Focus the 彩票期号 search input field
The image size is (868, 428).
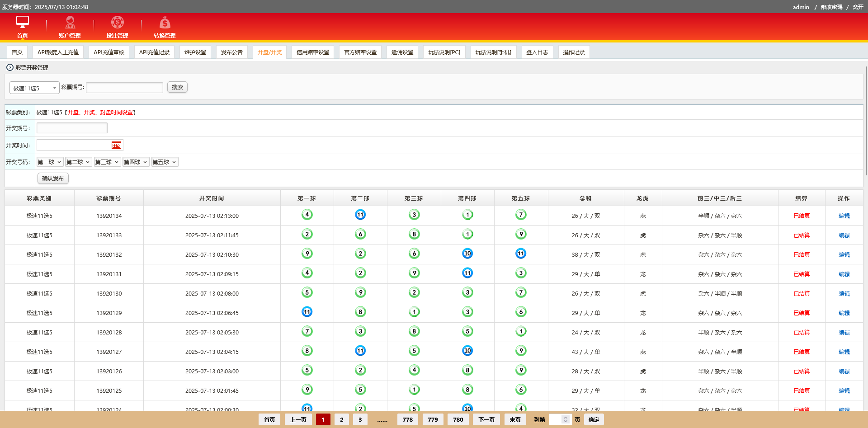tap(124, 88)
